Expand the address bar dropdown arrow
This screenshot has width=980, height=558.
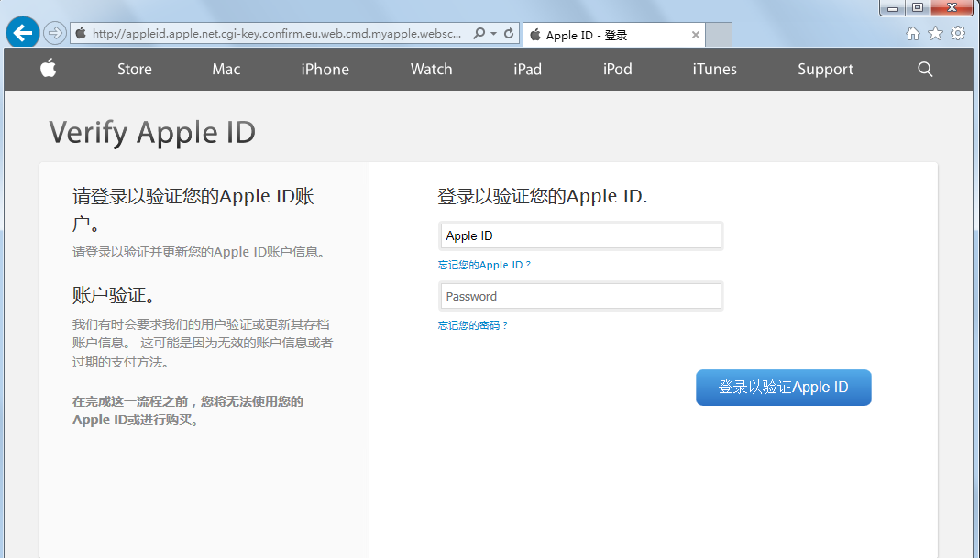coord(494,34)
